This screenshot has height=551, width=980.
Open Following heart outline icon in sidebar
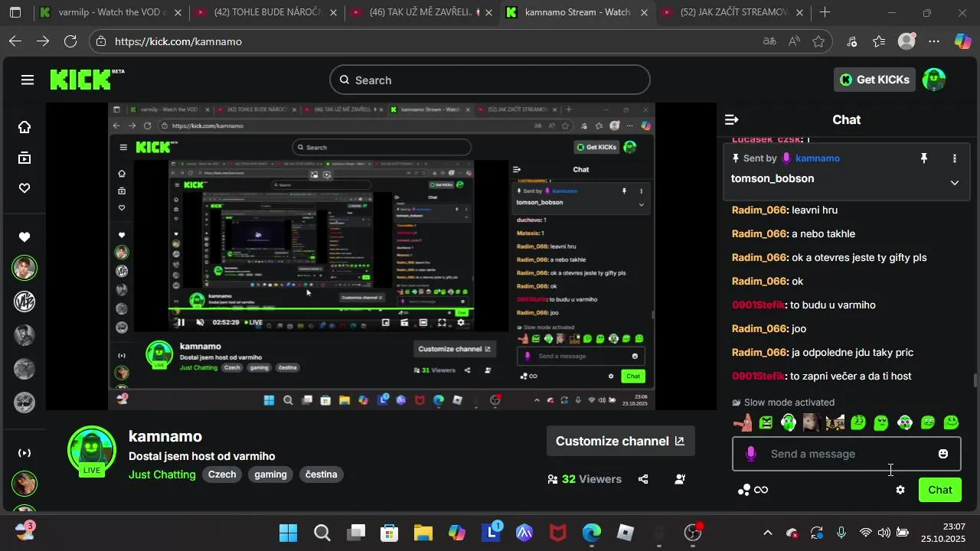click(24, 188)
